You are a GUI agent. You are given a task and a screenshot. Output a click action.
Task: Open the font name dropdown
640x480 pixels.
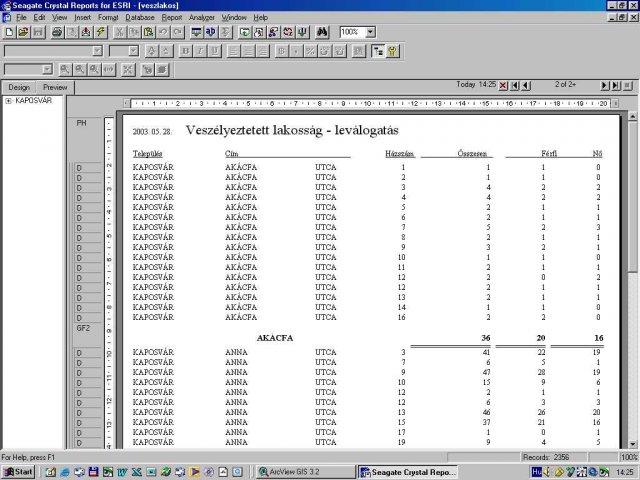(x=96, y=50)
